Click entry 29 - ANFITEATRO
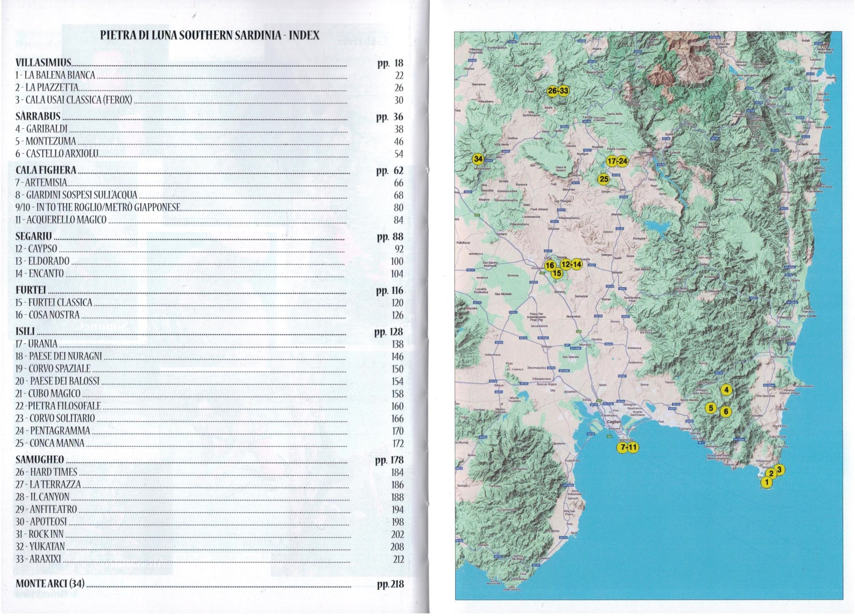The image size is (855, 616). pos(46,509)
